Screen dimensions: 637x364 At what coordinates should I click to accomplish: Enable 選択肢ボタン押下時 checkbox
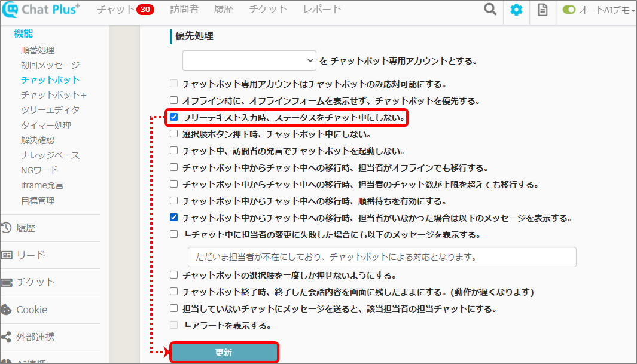[x=174, y=134]
